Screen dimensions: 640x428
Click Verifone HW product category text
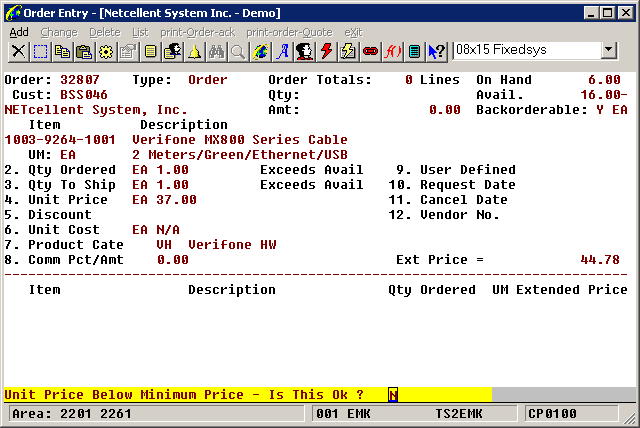tap(232, 245)
